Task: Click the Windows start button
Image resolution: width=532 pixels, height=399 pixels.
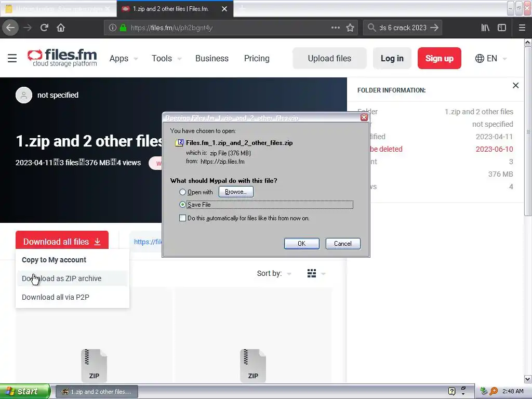Action: point(25,392)
